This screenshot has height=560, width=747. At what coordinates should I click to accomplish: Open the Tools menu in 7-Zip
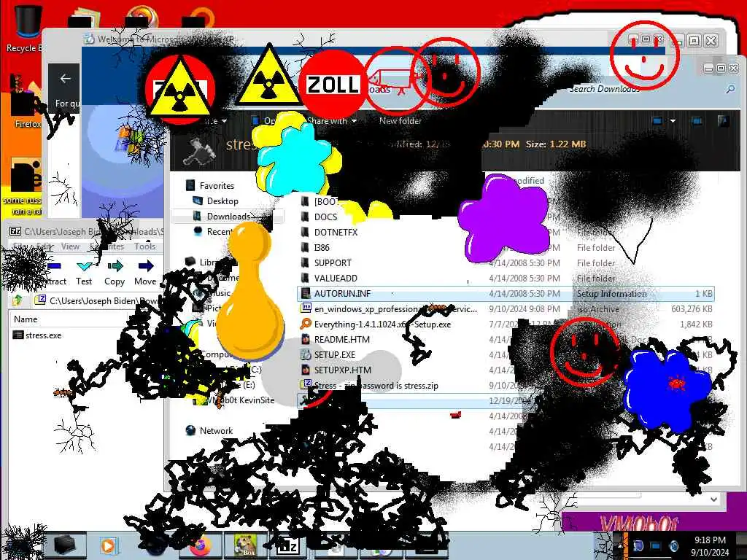[144, 246]
